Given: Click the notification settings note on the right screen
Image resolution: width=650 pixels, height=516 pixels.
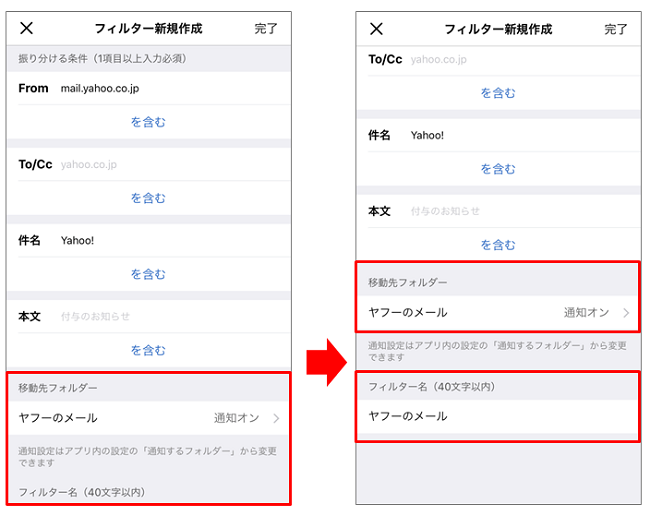Looking at the screenshot, I should point(497,351).
